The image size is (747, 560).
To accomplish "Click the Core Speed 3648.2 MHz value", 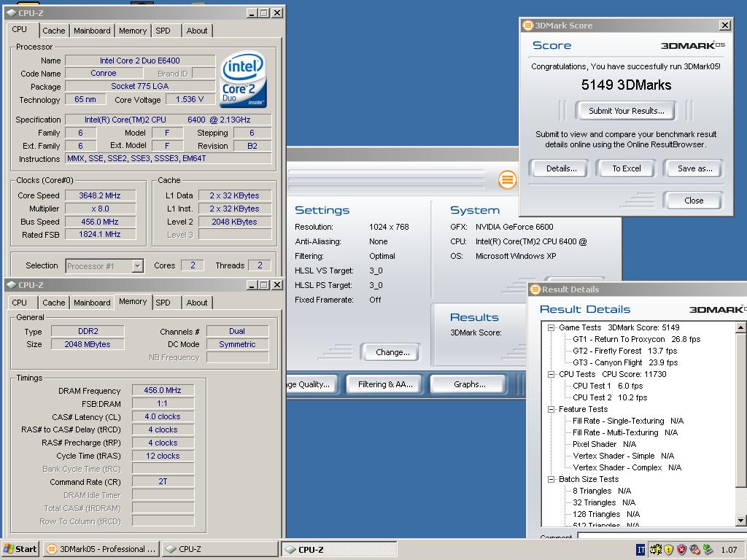I will pyautogui.click(x=100, y=195).
